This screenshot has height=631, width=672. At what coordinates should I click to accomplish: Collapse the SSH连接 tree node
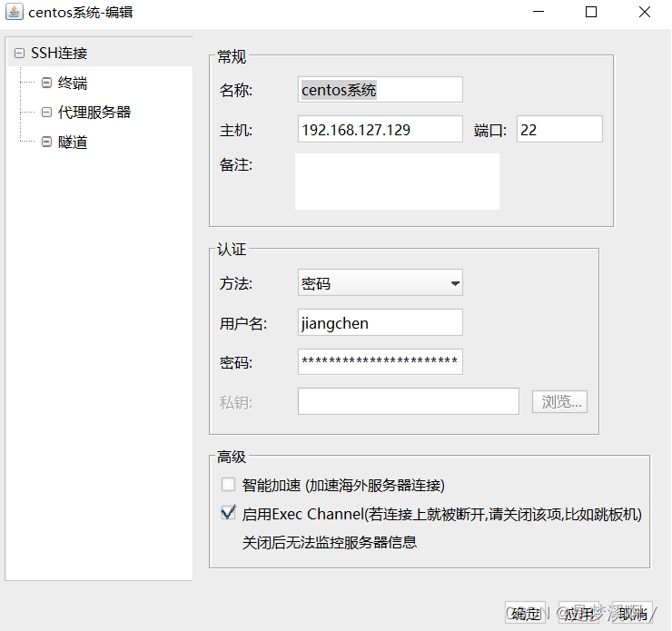pos(19,54)
